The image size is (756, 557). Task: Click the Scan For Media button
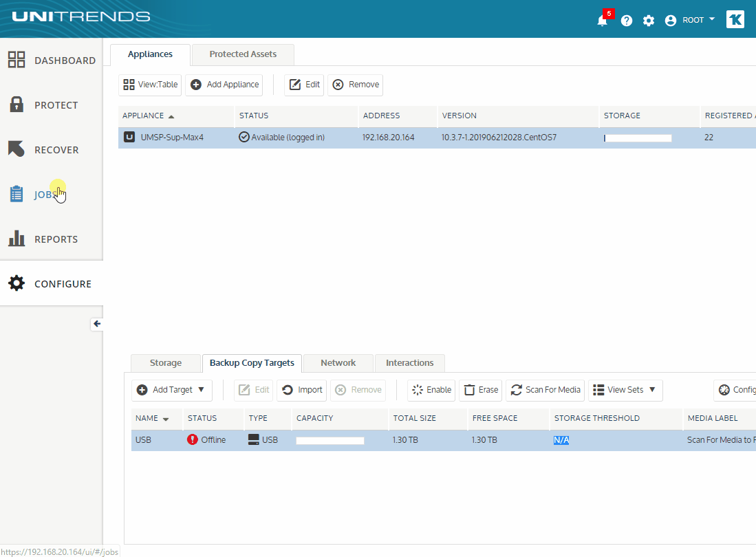[x=545, y=390]
